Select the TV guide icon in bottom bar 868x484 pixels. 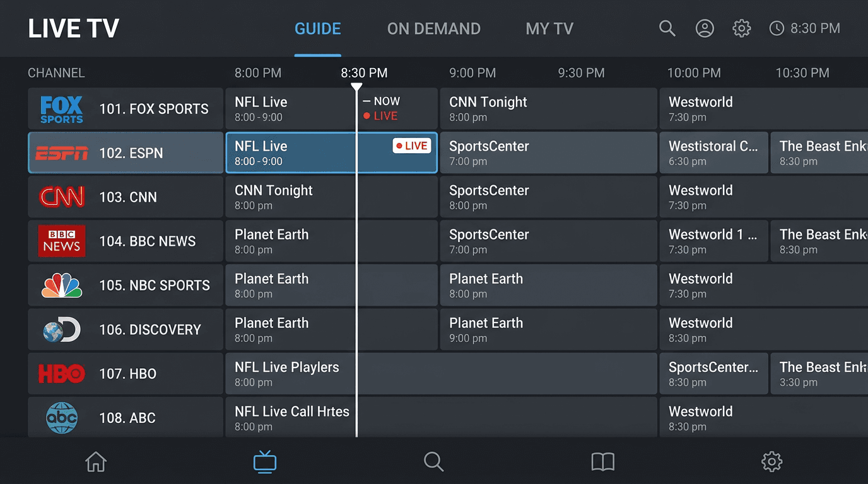(x=264, y=462)
